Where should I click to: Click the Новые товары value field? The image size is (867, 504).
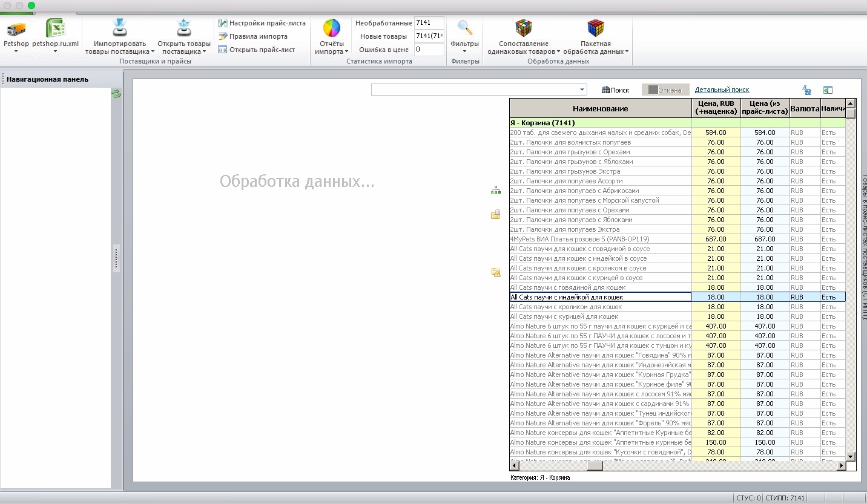(x=429, y=36)
